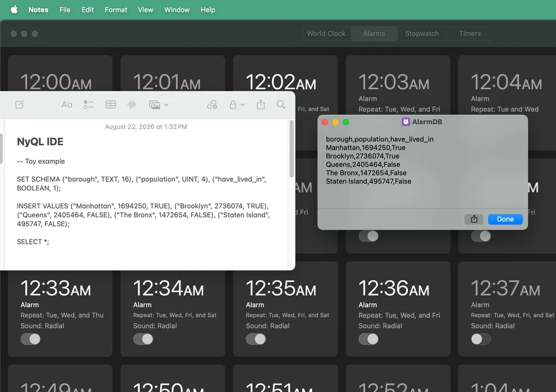556x392 pixels.
Task: Switch to the Stopwatch tab
Action: (422, 34)
